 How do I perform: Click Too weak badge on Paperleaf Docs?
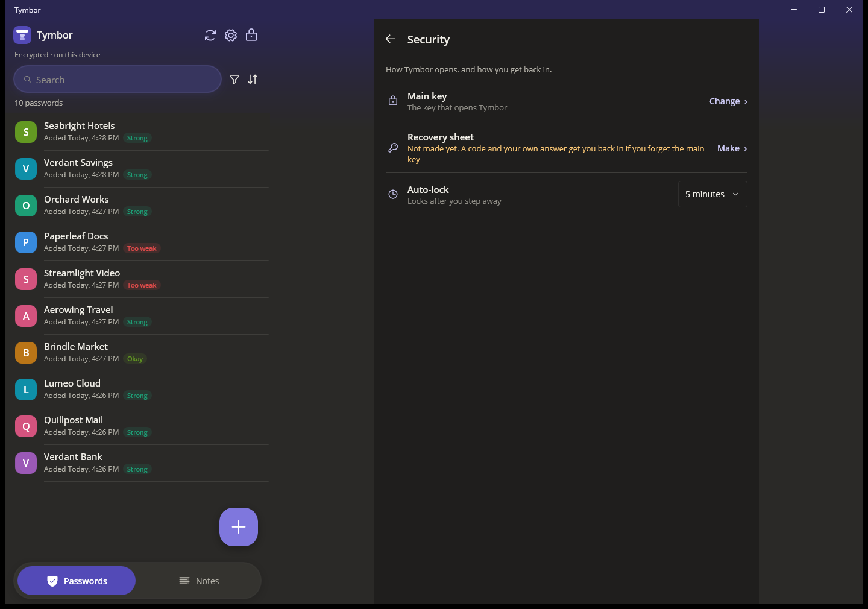pyautogui.click(x=142, y=248)
